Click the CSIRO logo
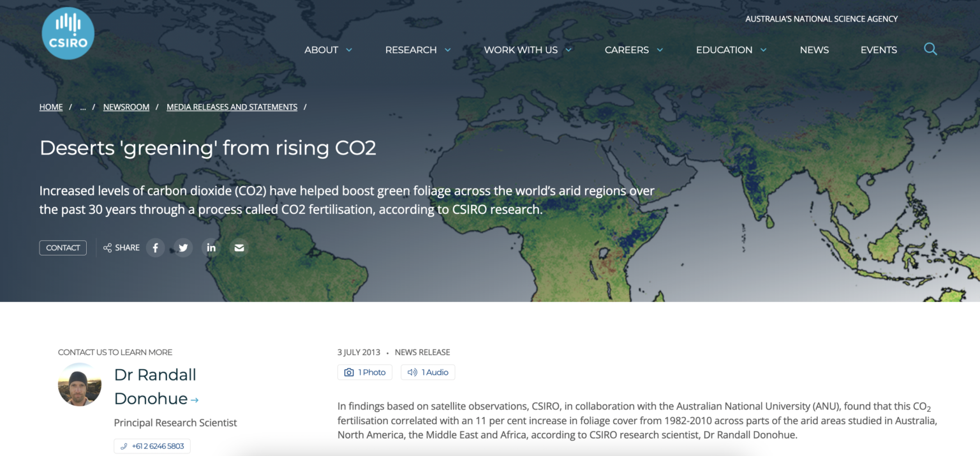The width and height of the screenshot is (980, 456). pos(68,33)
